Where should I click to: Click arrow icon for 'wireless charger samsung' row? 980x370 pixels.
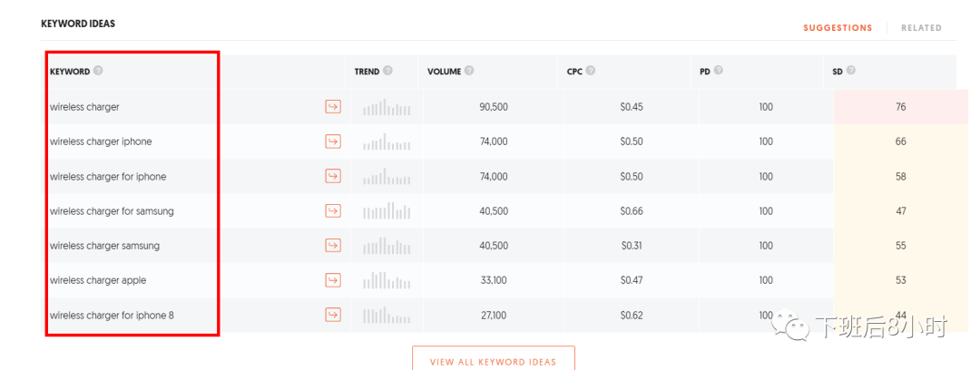coord(333,246)
